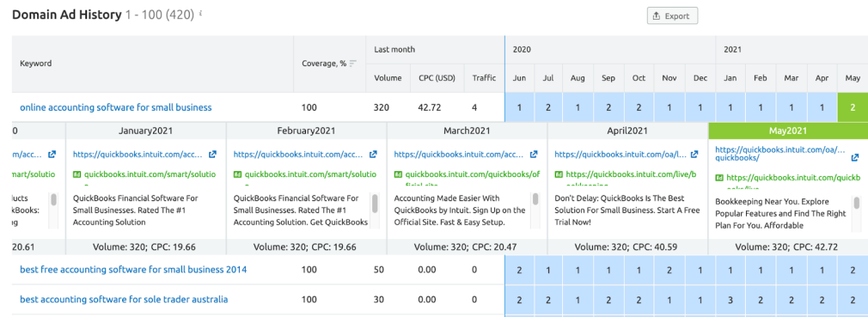The image size is (868, 317).
Task: Select the April2021 column header tab
Action: pos(627,131)
